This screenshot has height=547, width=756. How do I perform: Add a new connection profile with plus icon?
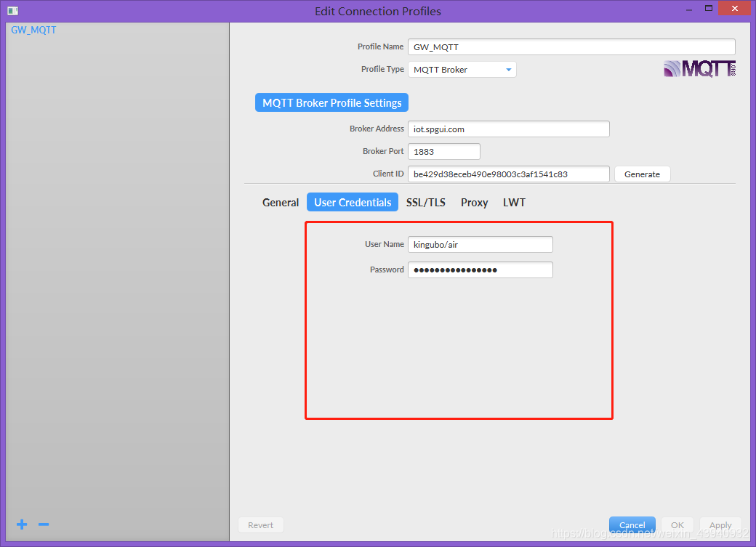tap(22, 524)
